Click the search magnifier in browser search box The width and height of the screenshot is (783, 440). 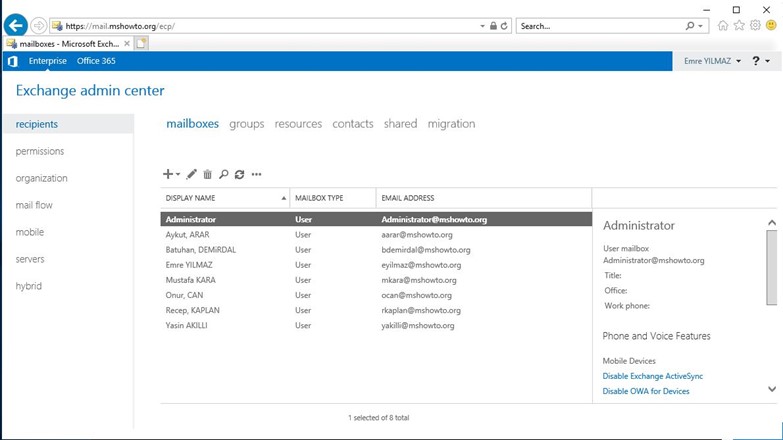pyautogui.click(x=690, y=26)
